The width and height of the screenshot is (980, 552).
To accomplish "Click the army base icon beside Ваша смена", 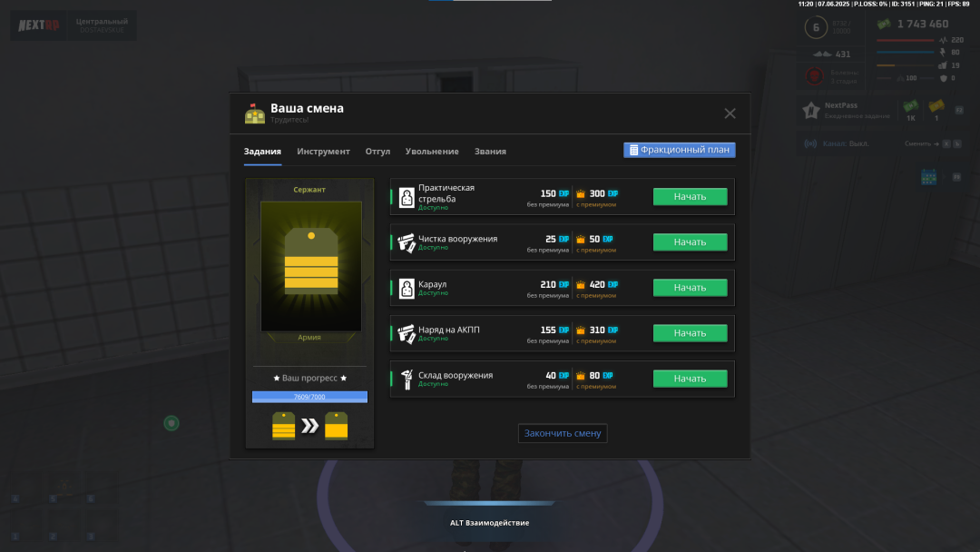I will (255, 113).
